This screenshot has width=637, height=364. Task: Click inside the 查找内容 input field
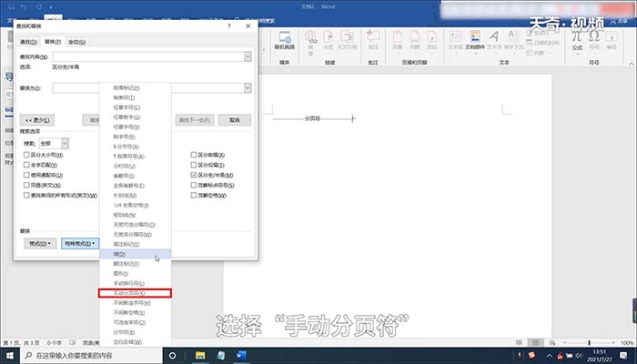[x=147, y=56]
